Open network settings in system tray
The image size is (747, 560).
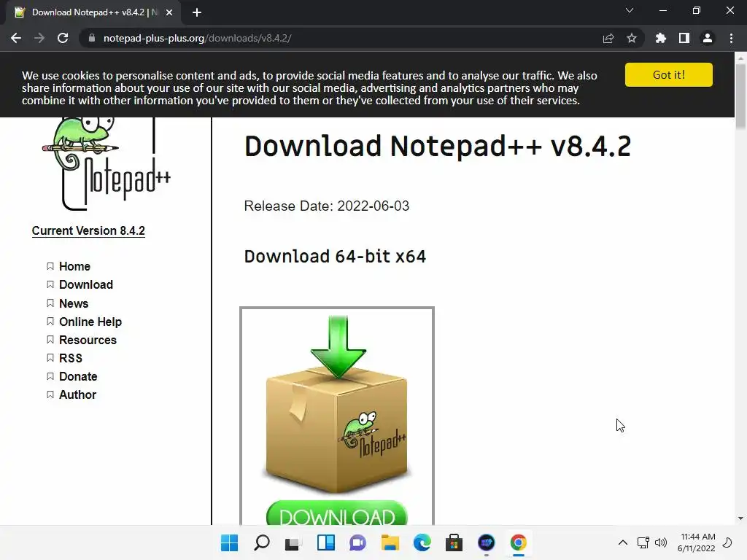[x=643, y=542]
